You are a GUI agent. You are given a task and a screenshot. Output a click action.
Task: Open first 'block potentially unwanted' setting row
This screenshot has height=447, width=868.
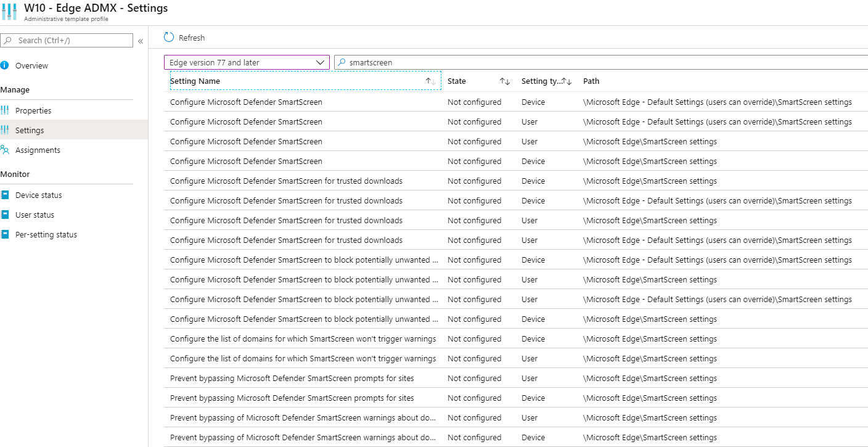pyautogui.click(x=516, y=260)
